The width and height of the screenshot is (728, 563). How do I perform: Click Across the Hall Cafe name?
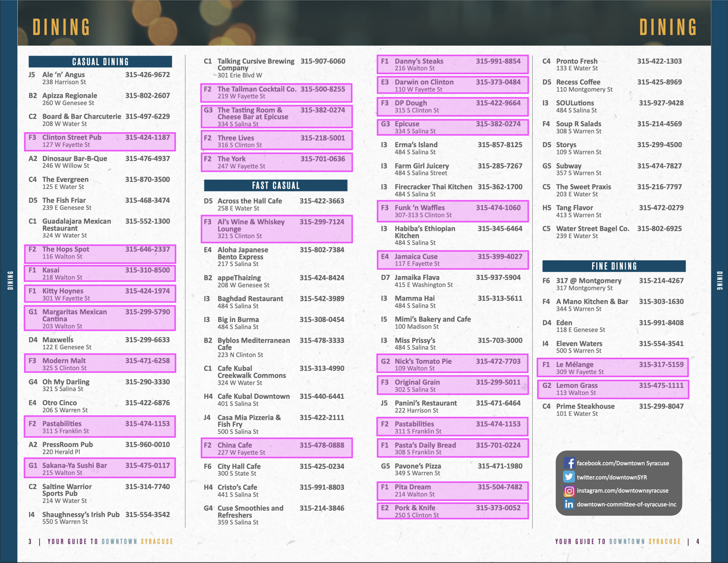pos(250,201)
